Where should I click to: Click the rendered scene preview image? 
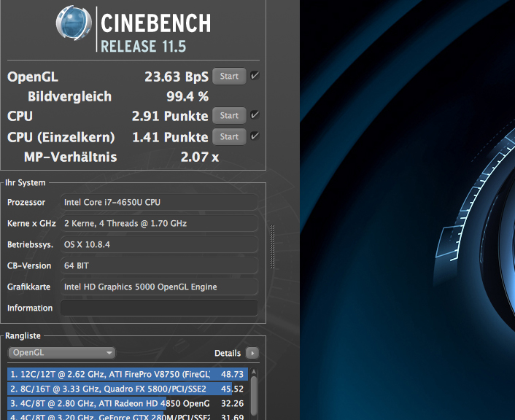tap(407, 210)
